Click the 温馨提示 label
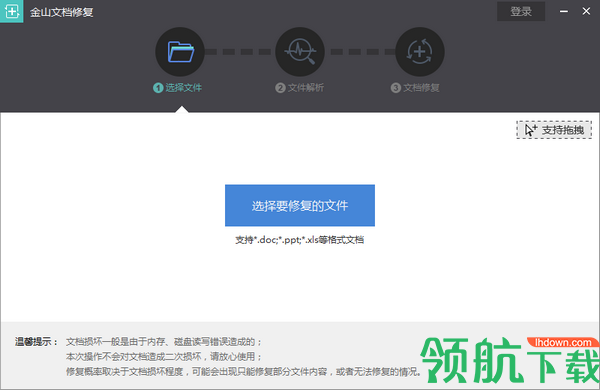Image resolution: width=600 pixels, height=390 pixels. click(36, 342)
